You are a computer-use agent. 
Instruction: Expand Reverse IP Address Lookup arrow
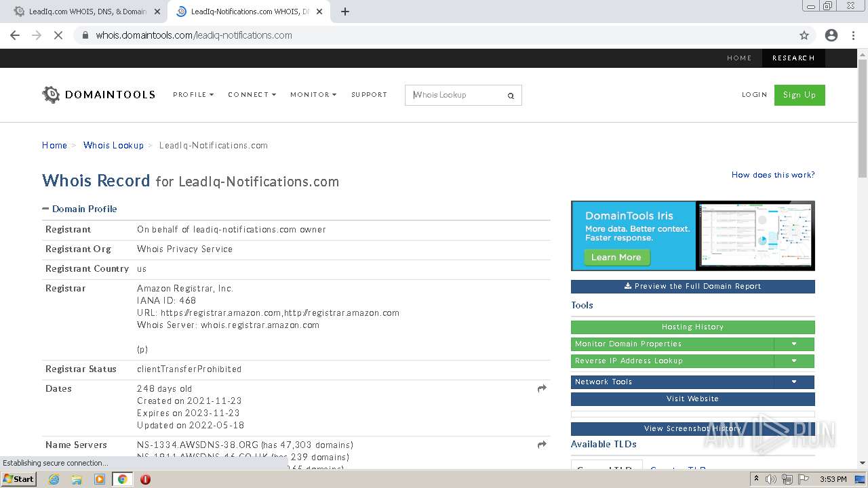794,361
